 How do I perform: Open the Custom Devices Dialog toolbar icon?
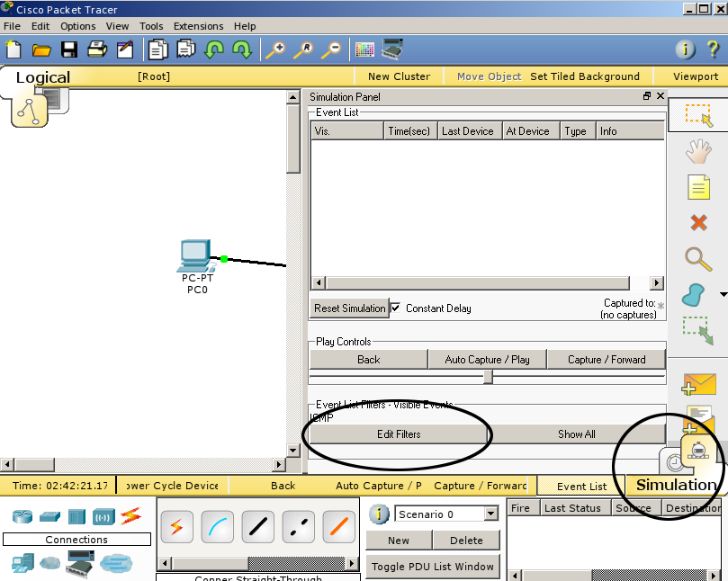click(392, 49)
